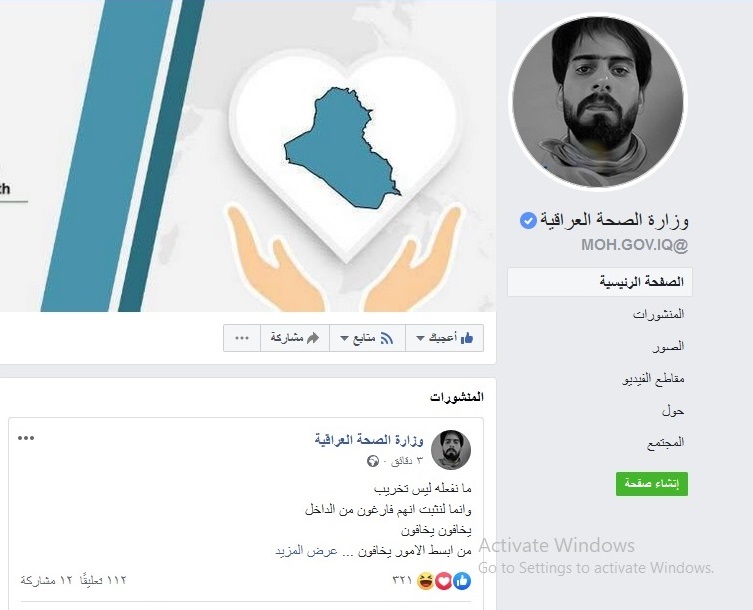Expand post text via عرض المزيد
This screenshot has height=610, width=753.
306,551
